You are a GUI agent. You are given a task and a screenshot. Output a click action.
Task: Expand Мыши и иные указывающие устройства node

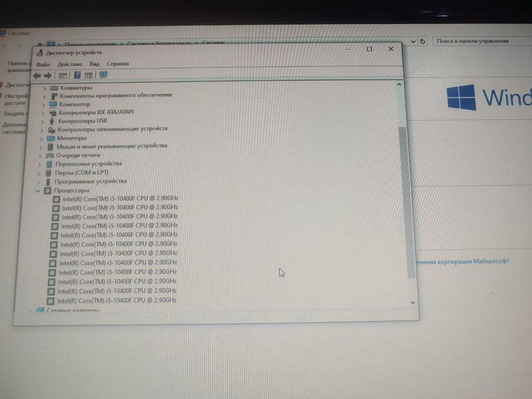click(x=40, y=147)
